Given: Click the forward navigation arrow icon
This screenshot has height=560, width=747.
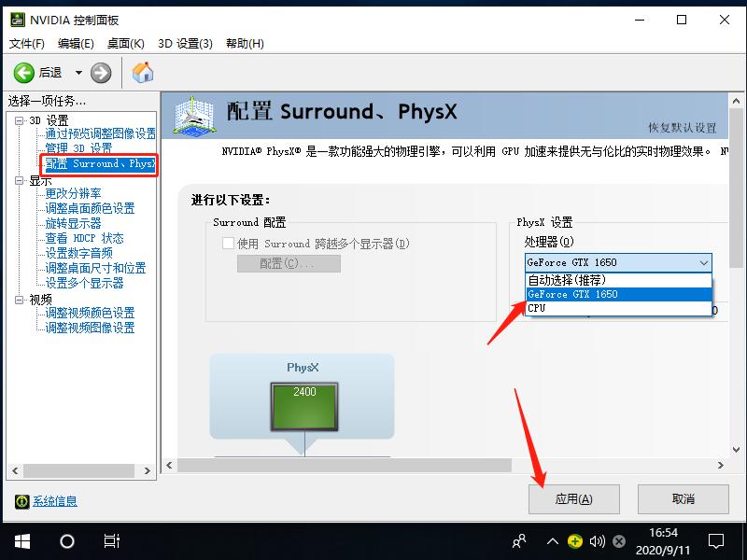Looking at the screenshot, I should [x=99, y=71].
